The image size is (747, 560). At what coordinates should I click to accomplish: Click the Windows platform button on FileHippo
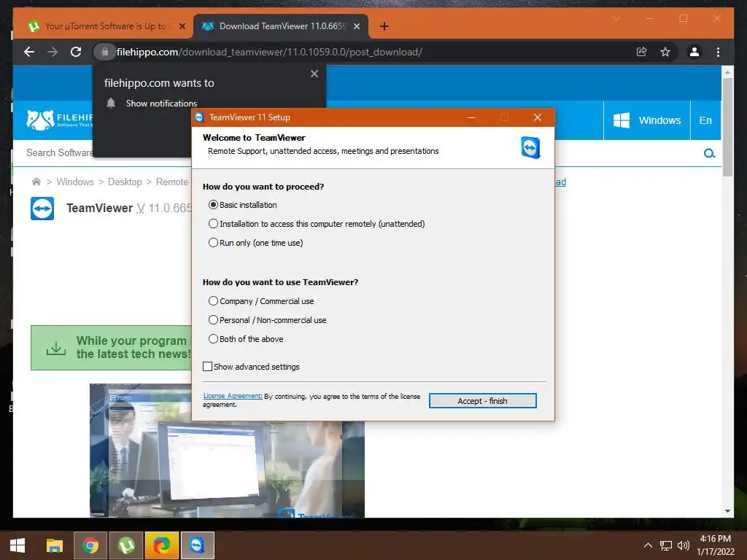(647, 120)
